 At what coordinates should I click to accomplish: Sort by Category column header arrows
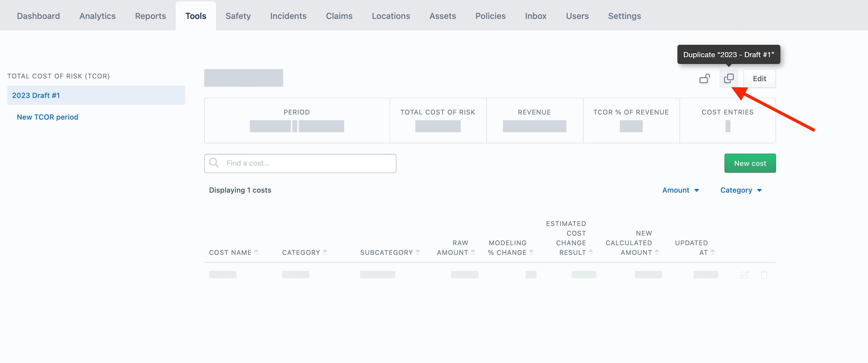click(325, 252)
